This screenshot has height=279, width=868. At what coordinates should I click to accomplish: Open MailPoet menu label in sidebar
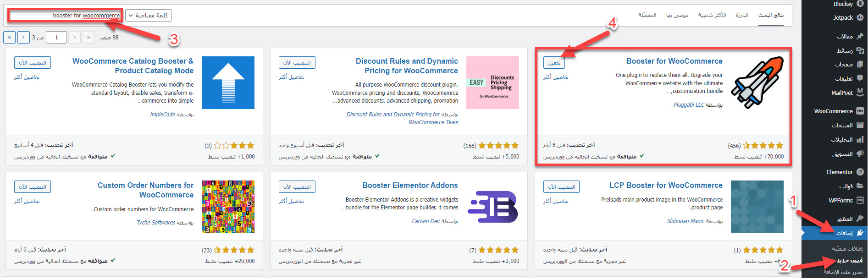coord(842,93)
